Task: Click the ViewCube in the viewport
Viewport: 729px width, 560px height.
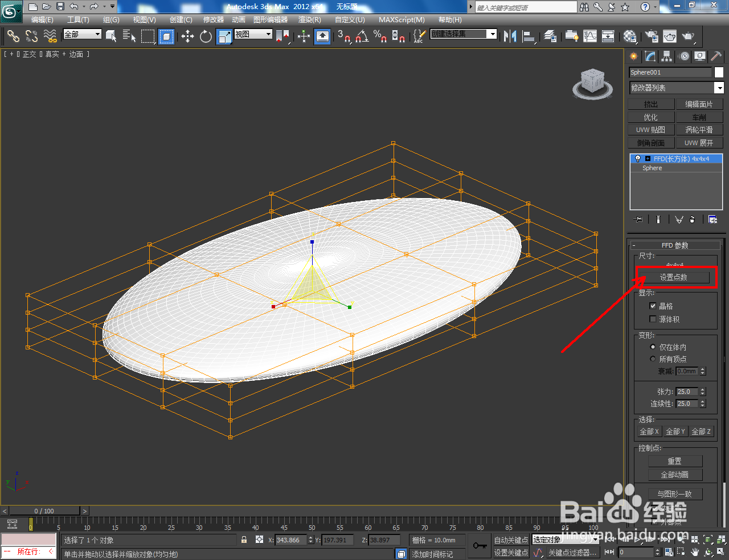Action: tap(593, 84)
